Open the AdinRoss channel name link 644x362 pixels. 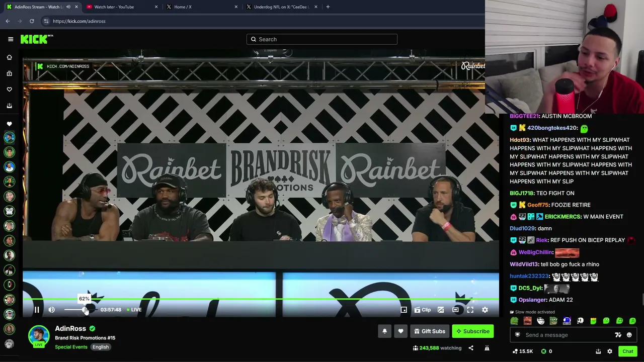[70, 328]
